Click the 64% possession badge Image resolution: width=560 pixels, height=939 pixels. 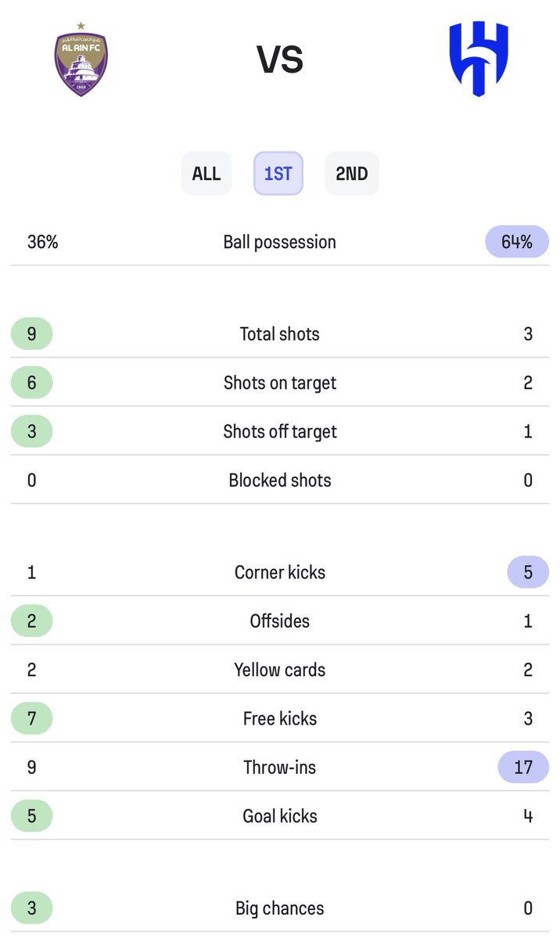click(x=517, y=242)
